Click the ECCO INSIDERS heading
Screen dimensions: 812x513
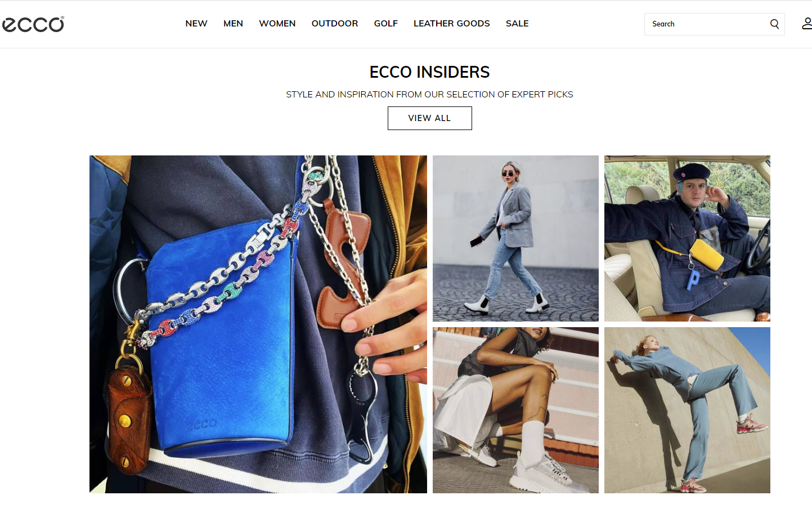[429, 72]
